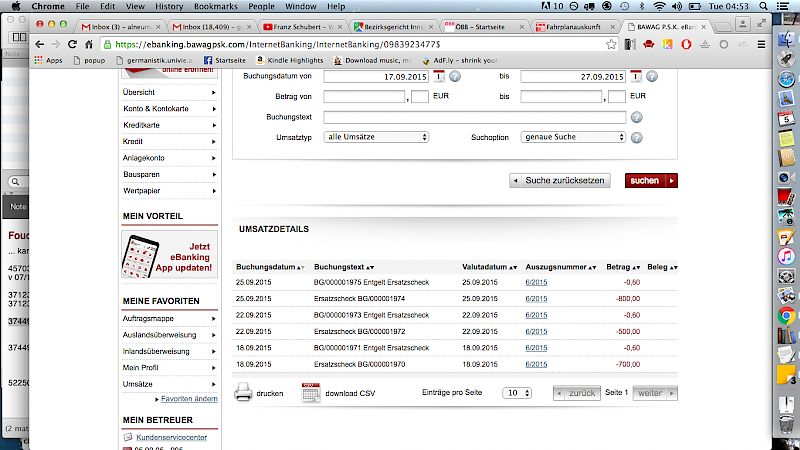
Task: Expand Konto & Kontokarte sidebar menu
Action: click(169, 108)
